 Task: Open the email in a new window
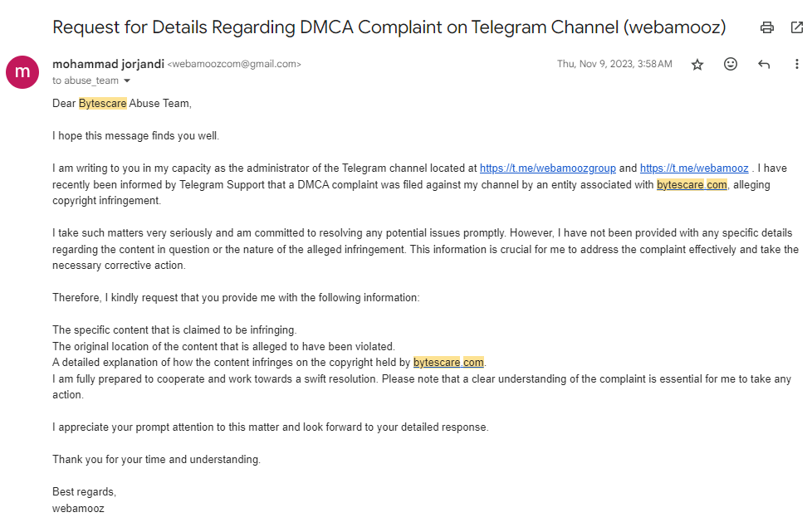tap(797, 27)
